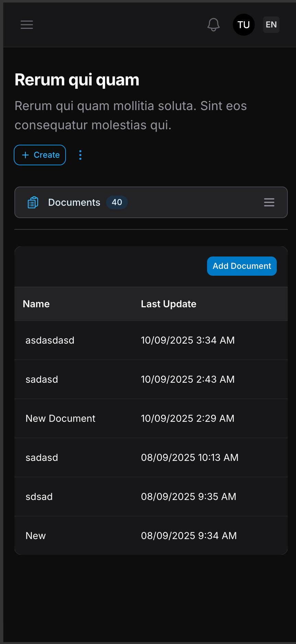Viewport: 296px width, 644px height.
Task: Click the EN language switcher
Action: [271, 24]
